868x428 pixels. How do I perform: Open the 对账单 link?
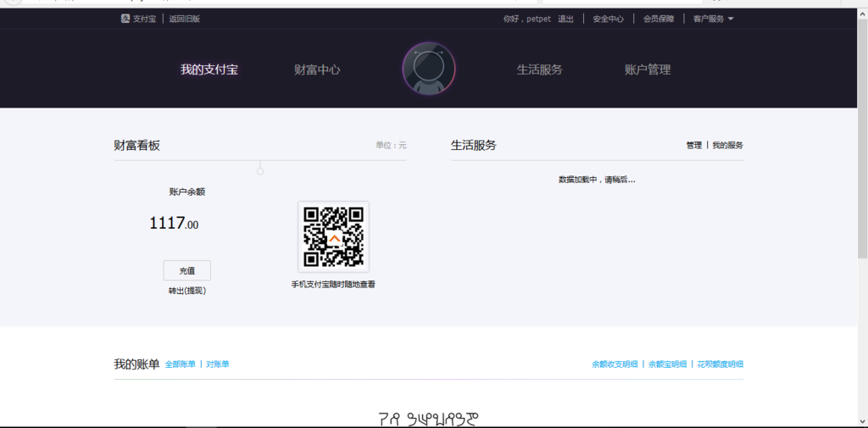click(218, 364)
